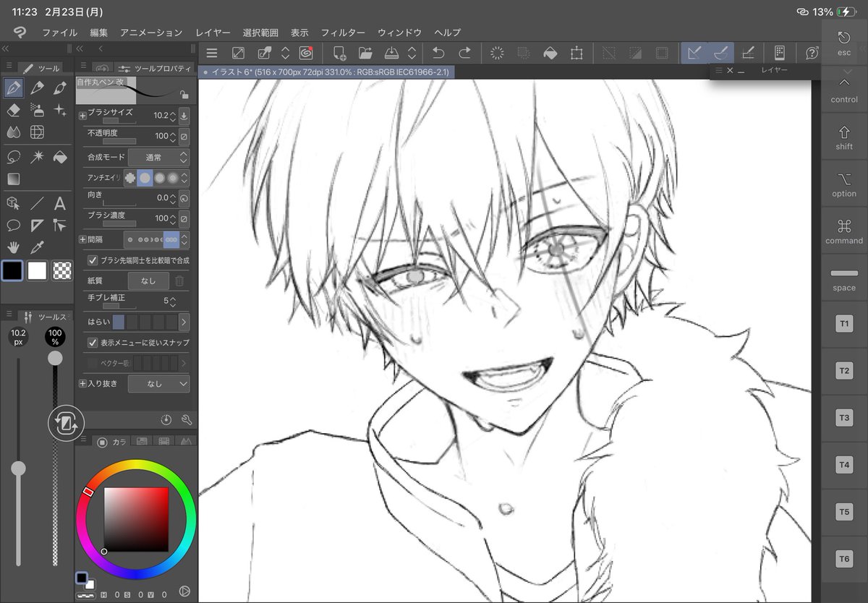Toggle snap to special ruler in command bar
This screenshot has height=603, width=868.
(x=721, y=53)
